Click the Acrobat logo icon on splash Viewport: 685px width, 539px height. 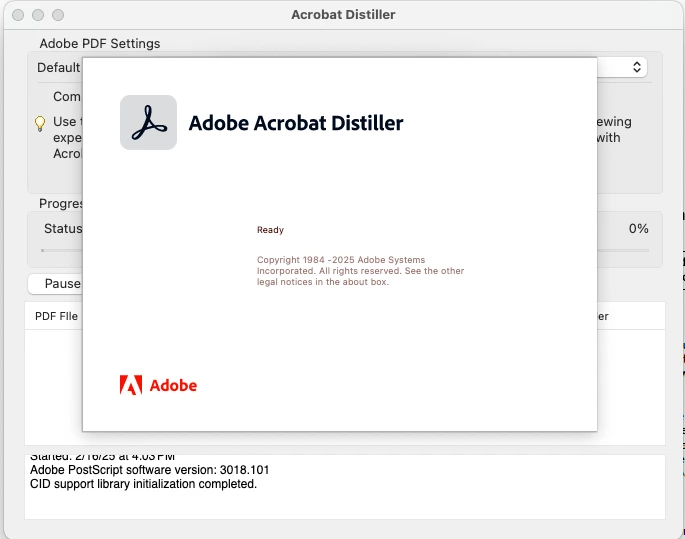(x=148, y=123)
